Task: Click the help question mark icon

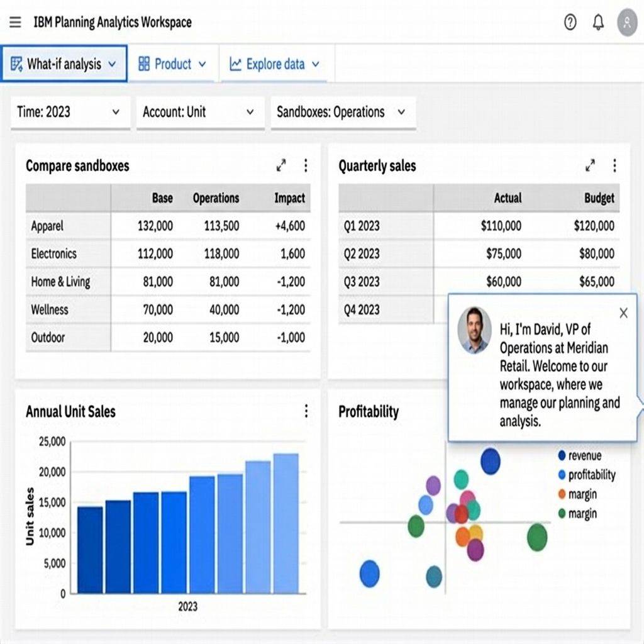Action: click(570, 23)
